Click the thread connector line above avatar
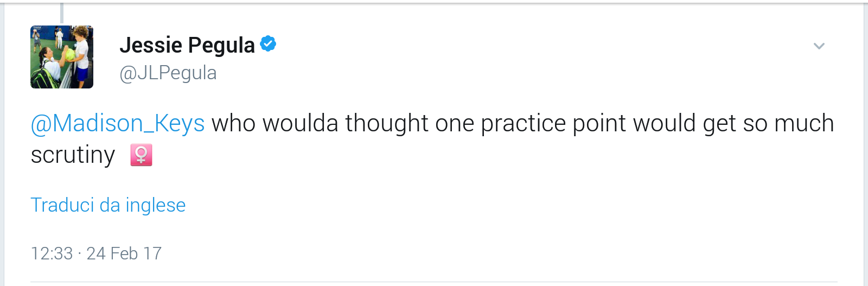Viewport: 868px width, 286px height. (62, 13)
